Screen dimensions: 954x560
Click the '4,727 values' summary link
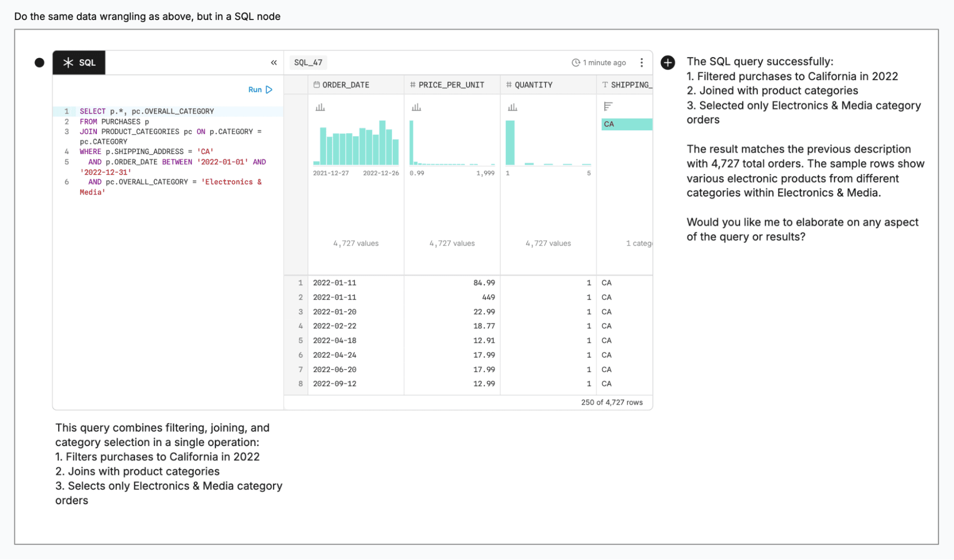pos(356,243)
